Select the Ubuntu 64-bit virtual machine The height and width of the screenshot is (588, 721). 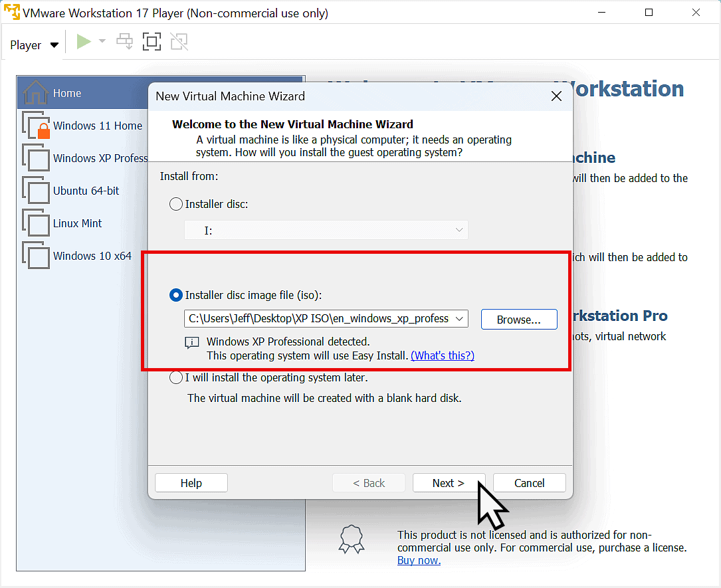tap(86, 191)
